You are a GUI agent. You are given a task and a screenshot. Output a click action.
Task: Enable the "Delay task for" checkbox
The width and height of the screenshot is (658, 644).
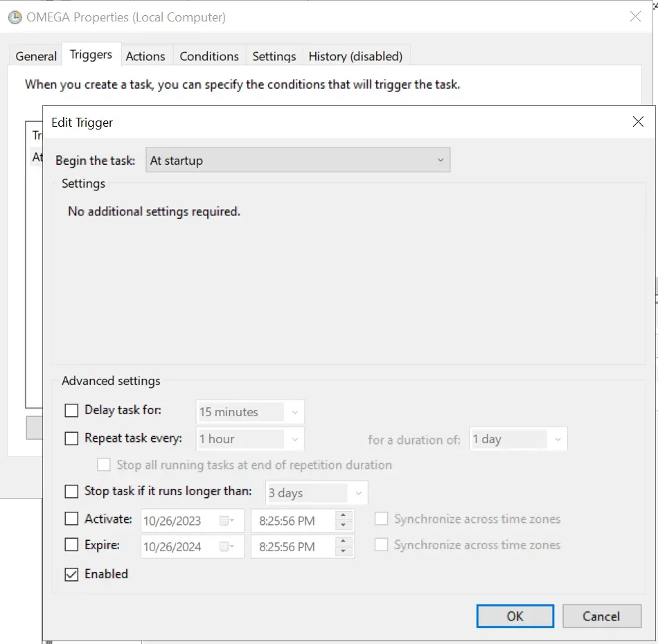pos(71,410)
